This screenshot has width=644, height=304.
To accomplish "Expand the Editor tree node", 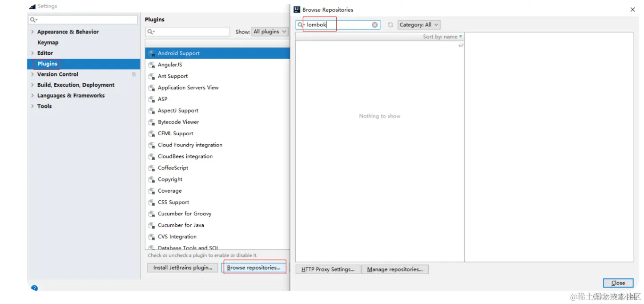I will point(32,53).
